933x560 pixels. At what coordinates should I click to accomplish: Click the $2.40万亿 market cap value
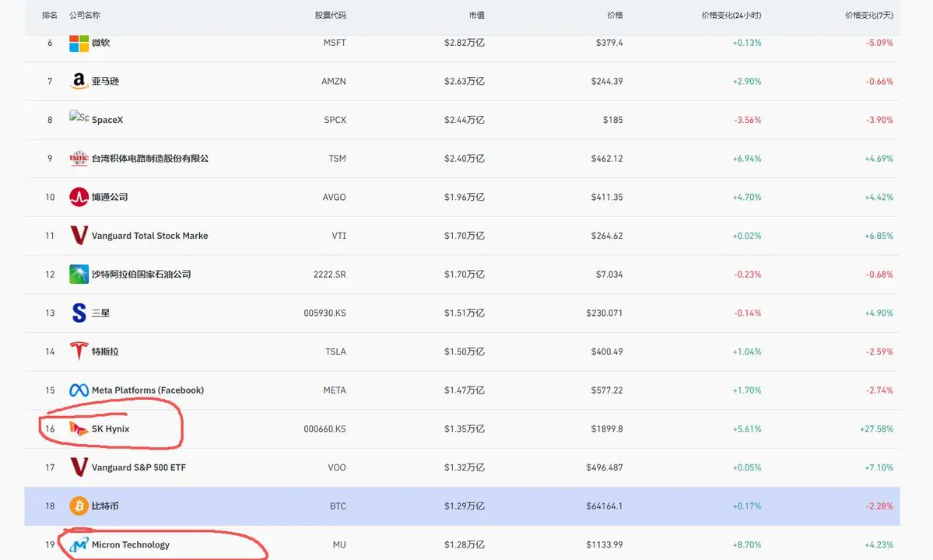[x=464, y=159]
